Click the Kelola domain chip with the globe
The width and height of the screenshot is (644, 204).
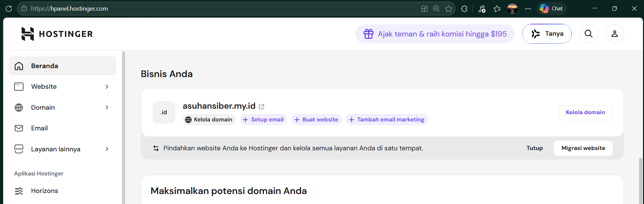pyautogui.click(x=209, y=120)
